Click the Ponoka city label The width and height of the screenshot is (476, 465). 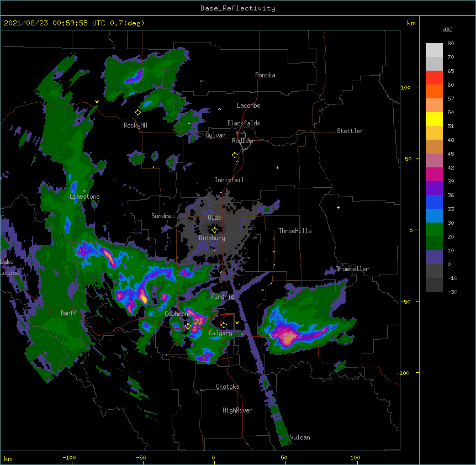[265, 75]
